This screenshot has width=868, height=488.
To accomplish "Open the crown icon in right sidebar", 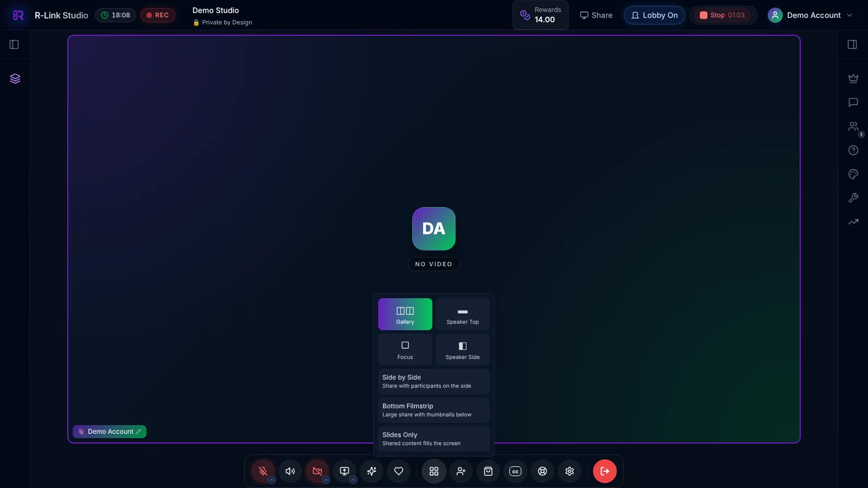I will [853, 79].
